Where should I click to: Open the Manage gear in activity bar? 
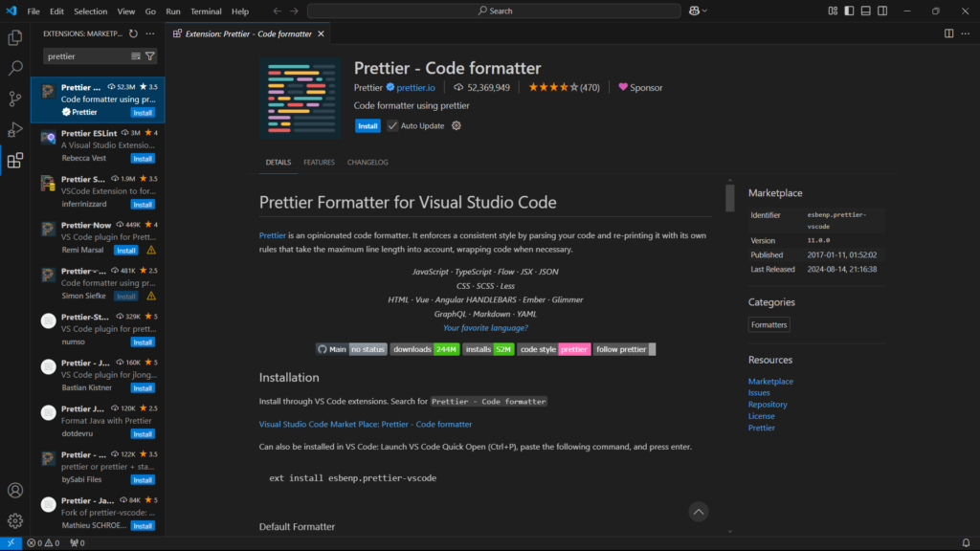[x=15, y=520]
